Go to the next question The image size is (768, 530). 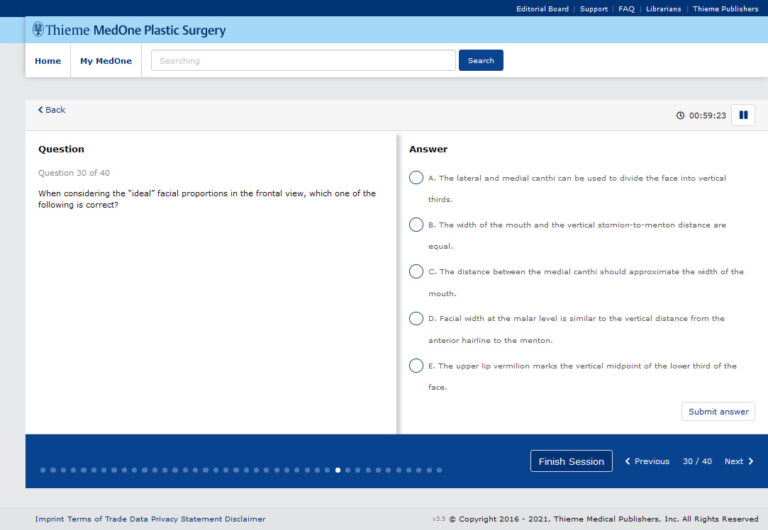(739, 461)
